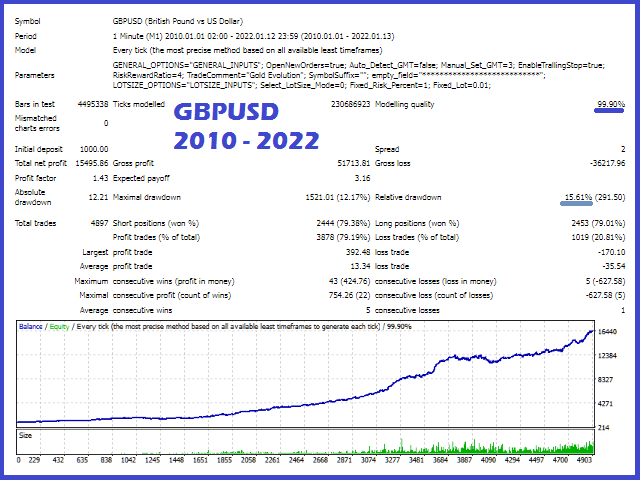Select average loss trade value "-35.54"
Image resolution: width=640 pixels, height=480 pixels.
614,266
